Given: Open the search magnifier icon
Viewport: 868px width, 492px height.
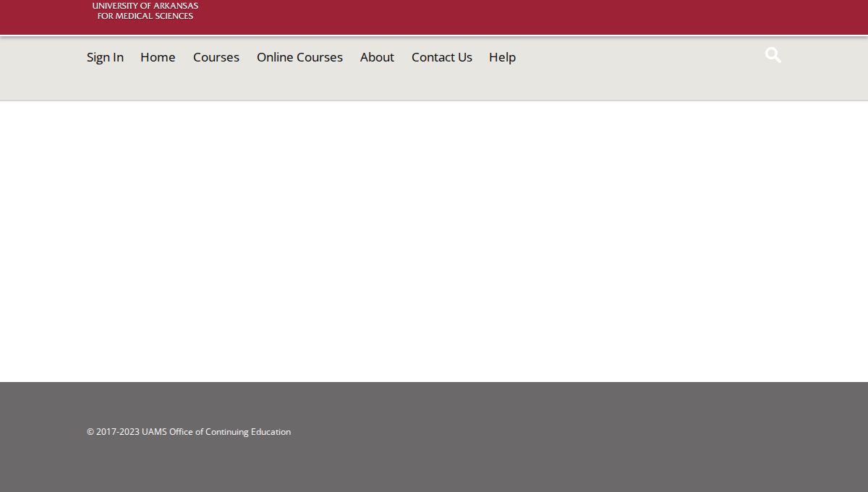Looking at the screenshot, I should pos(773,56).
